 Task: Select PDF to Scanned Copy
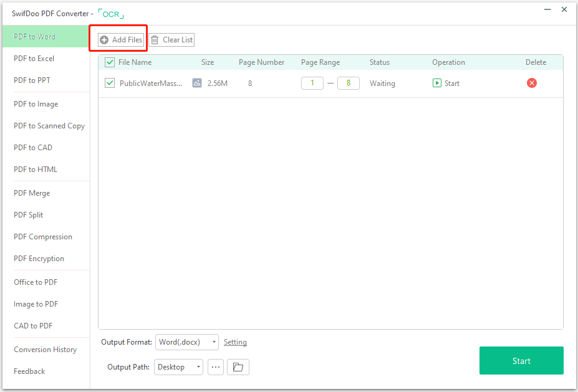click(x=49, y=126)
